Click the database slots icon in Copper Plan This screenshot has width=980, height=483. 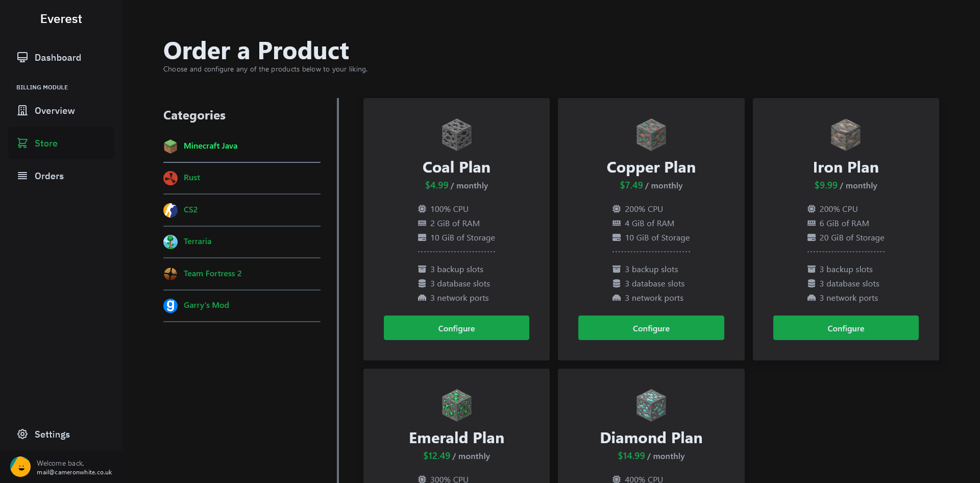pyautogui.click(x=617, y=283)
